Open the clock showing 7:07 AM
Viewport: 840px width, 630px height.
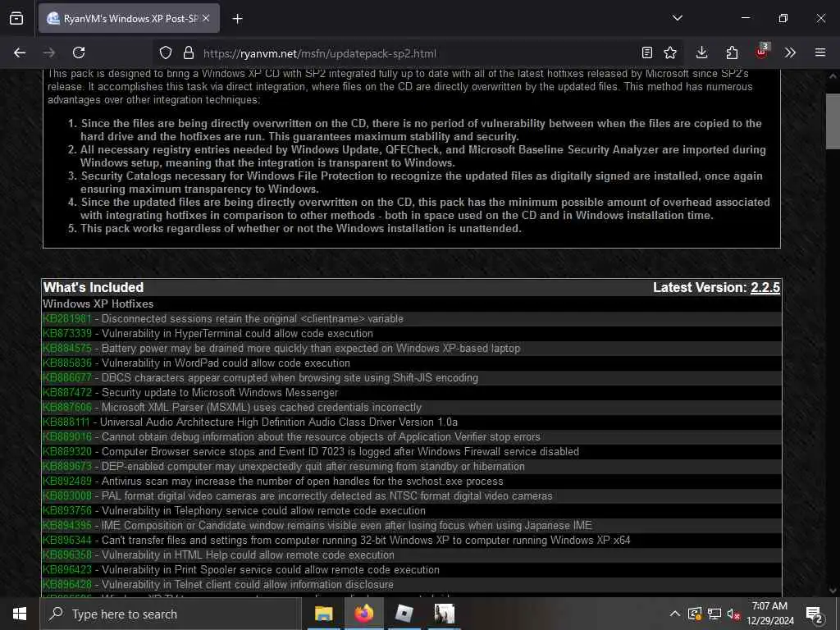[x=769, y=614]
